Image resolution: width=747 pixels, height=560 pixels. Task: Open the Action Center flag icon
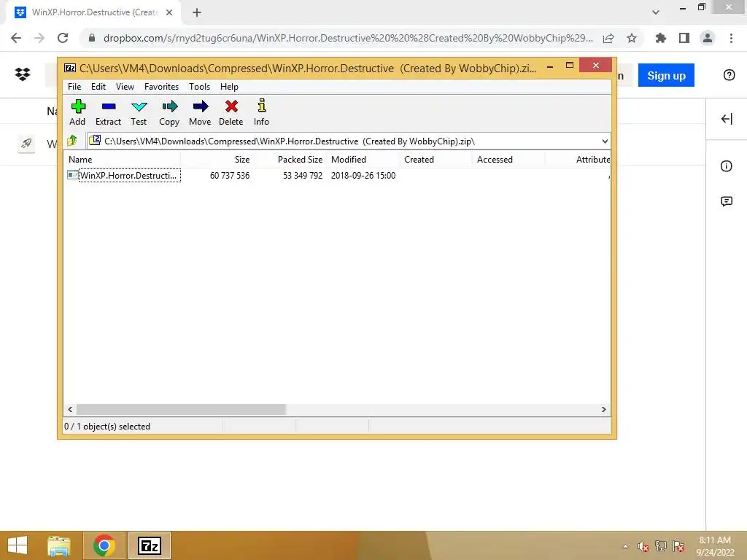pos(678,546)
